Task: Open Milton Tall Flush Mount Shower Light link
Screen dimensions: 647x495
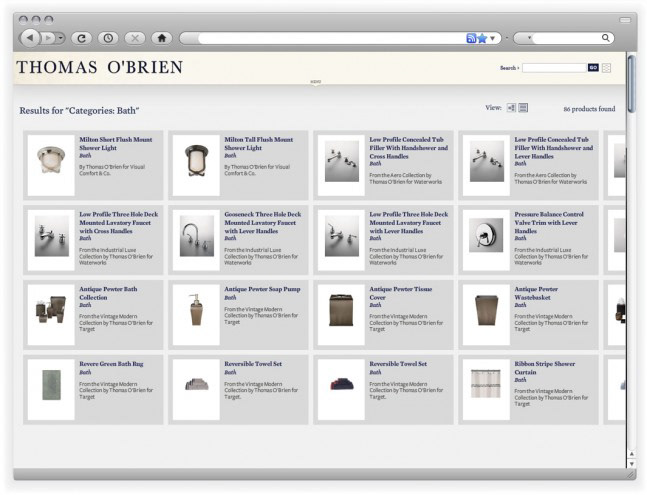Action: click(259, 144)
